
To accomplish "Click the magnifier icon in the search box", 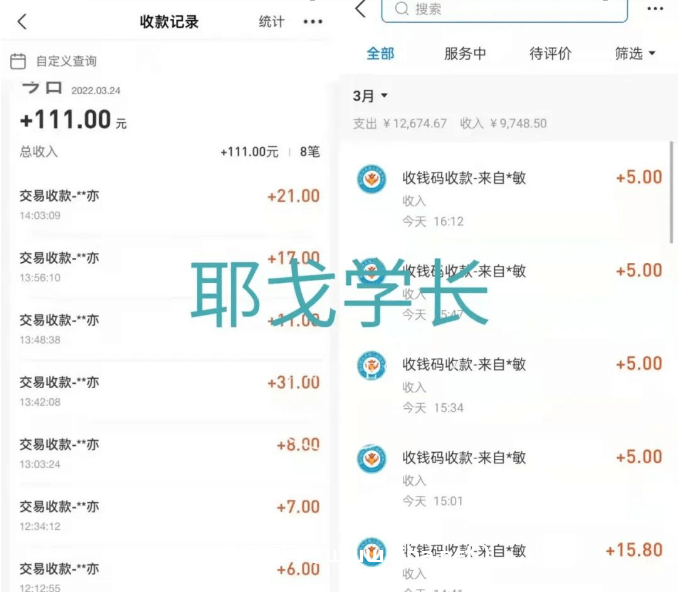I will pyautogui.click(x=402, y=9).
